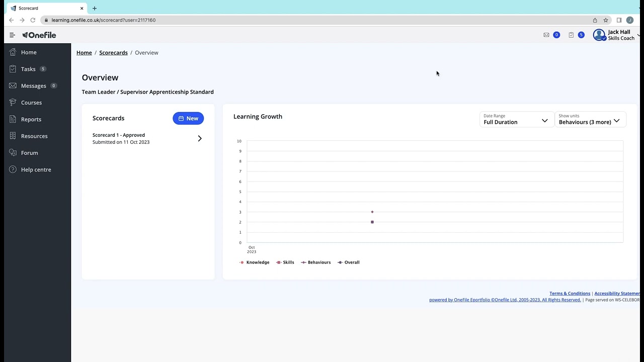Click the data point at value 2
The width and height of the screenshot is (644, 362).
pyautogui.click(x=372, y=222)
